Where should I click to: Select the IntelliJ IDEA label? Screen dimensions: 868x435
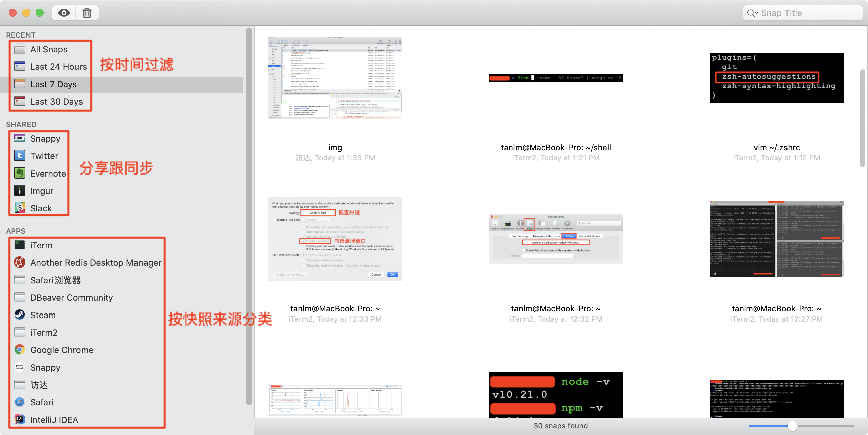54,420
